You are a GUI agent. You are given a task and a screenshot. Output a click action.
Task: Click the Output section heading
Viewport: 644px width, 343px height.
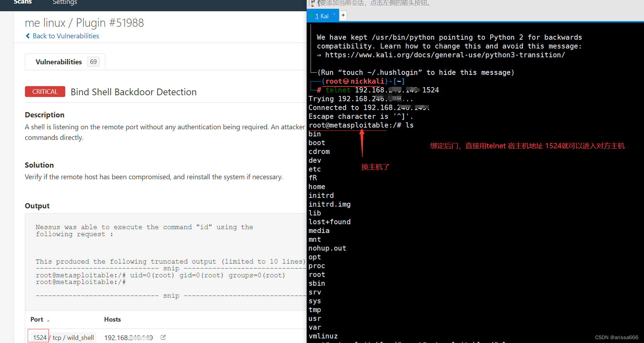(x=37, y=206)
